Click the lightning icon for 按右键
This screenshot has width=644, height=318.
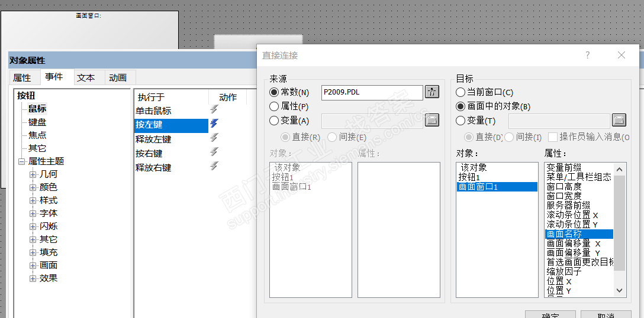(x=214, y=152)
